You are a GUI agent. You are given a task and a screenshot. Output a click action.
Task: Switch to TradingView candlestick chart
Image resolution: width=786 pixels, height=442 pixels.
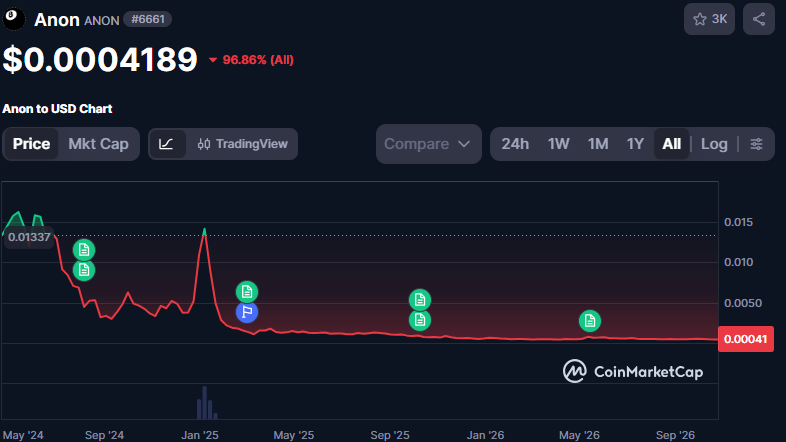243,144
